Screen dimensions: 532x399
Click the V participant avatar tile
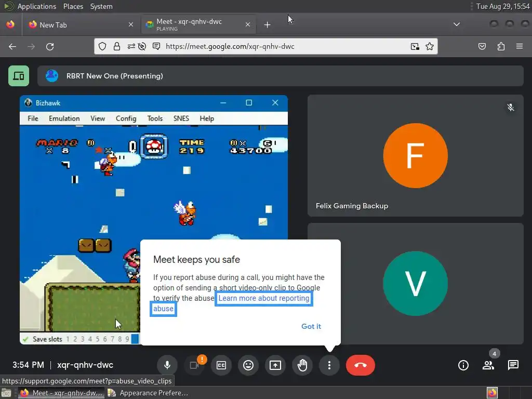[x=415, y=284]
